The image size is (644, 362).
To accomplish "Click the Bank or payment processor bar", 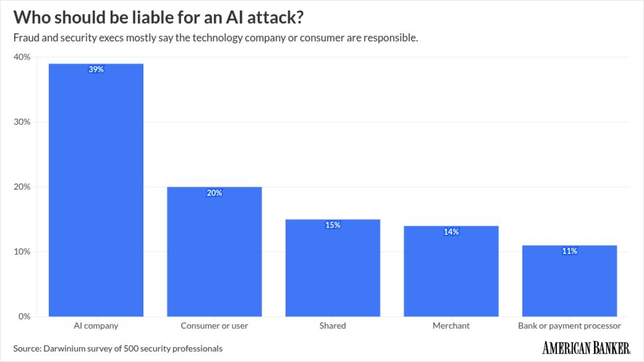I will (570, 281).
